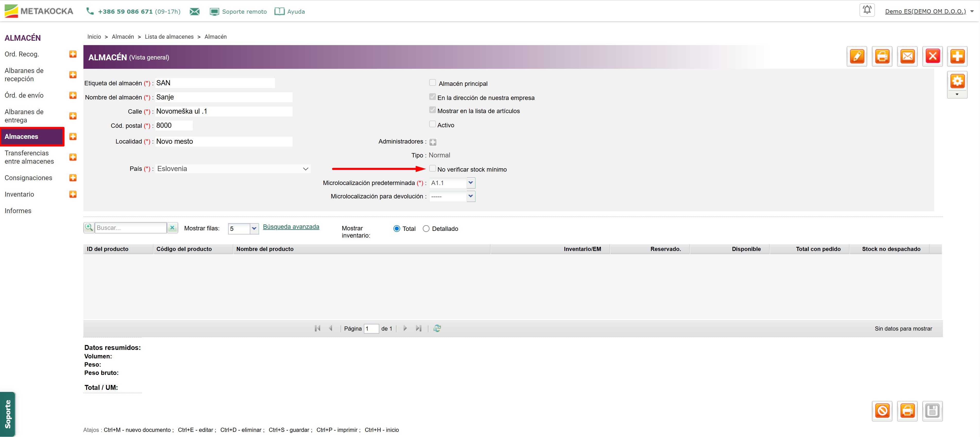Viewport: 980px width, 437px height.
Task: Add new Transferencias entre almacenes via plus icon
Action: point(73,157)
